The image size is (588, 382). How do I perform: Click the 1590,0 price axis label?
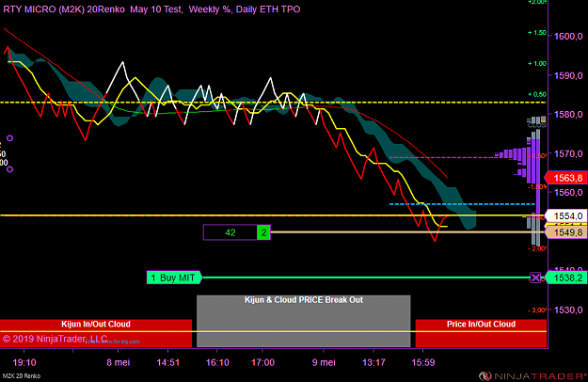coord(568,75)
